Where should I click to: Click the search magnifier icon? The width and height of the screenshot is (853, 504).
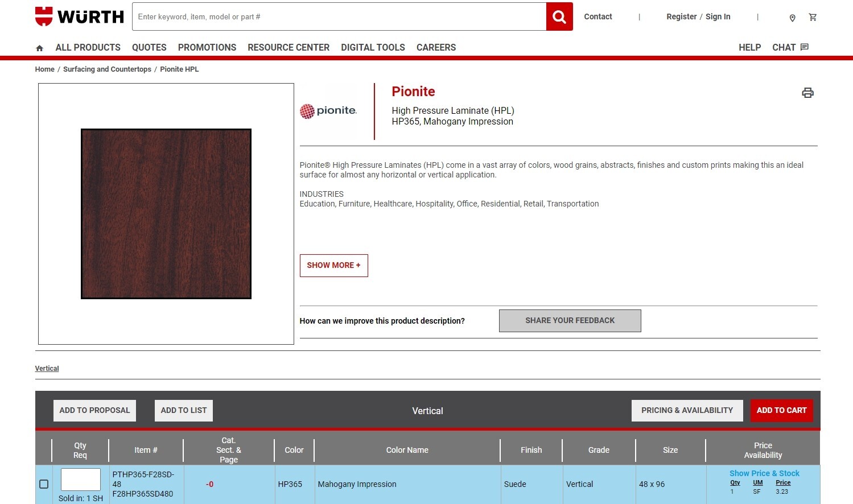558,16
